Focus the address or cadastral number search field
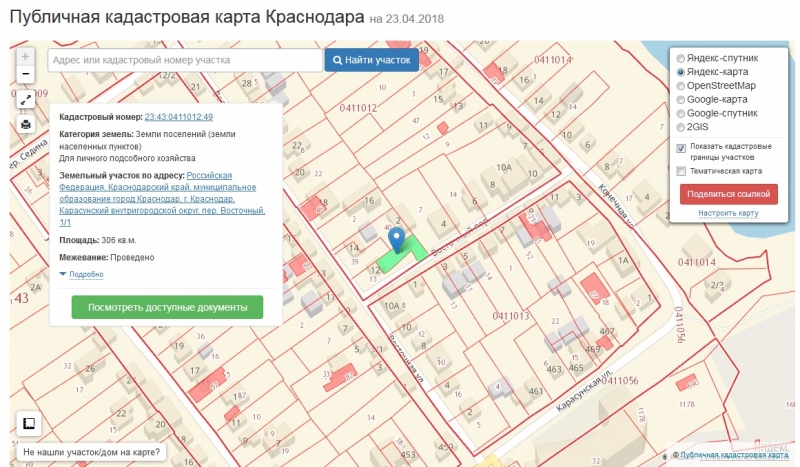 coord(185,60)
